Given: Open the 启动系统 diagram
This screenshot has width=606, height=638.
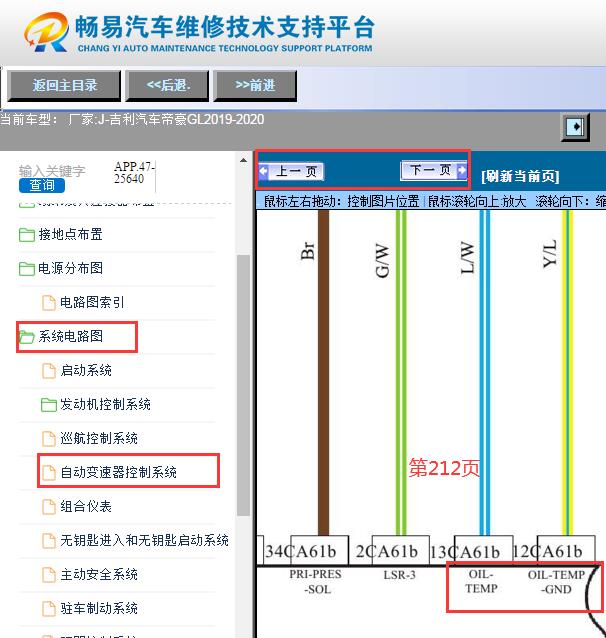Looking at the screenshot, I should click(x=86, y=370).
